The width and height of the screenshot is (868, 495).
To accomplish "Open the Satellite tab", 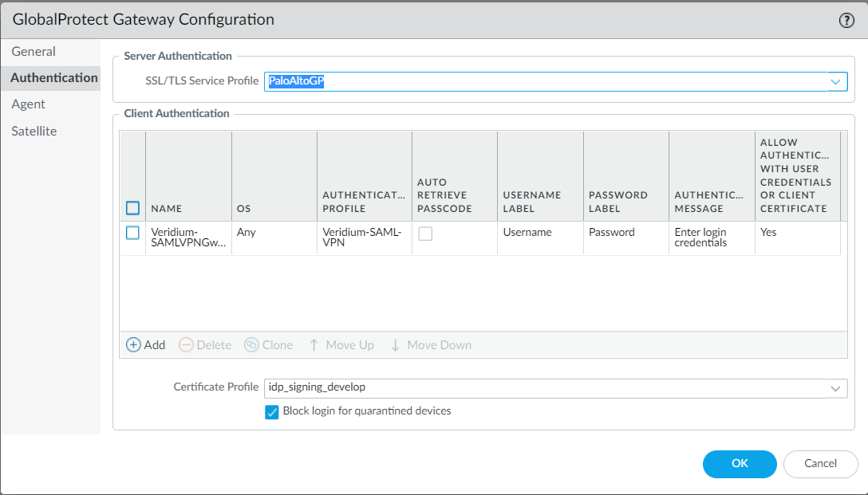I will coord(34,132).
